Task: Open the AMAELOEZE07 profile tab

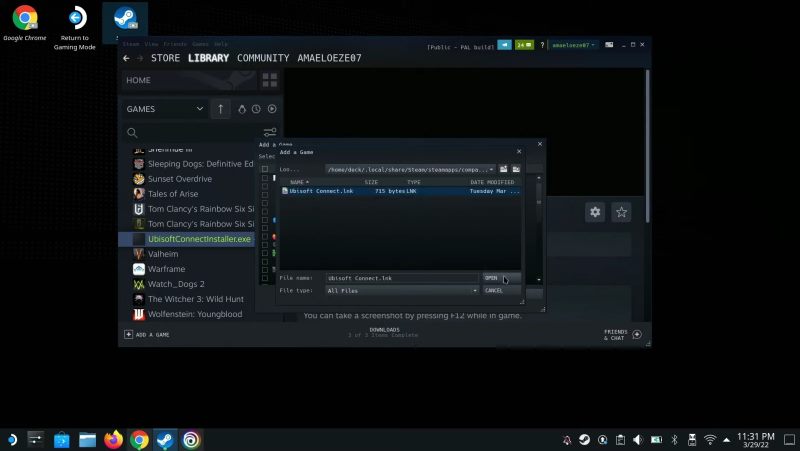Action: (x=329, y=58)
